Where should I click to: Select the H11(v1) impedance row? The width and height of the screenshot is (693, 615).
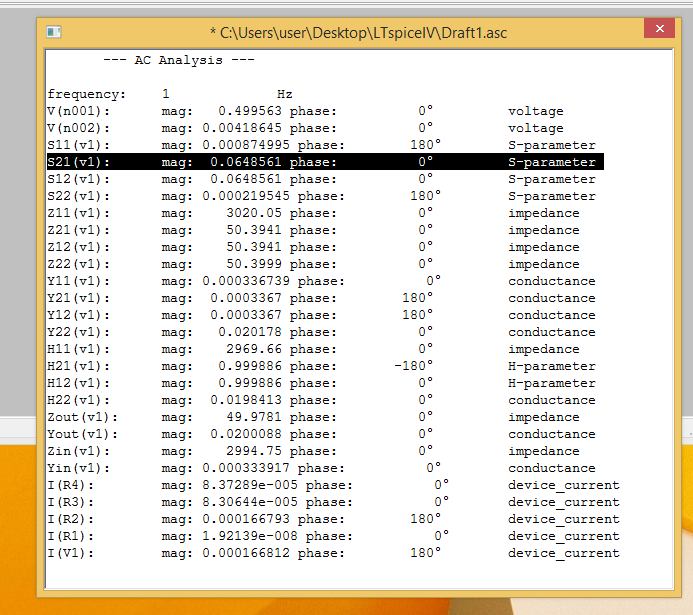point(313,349)
